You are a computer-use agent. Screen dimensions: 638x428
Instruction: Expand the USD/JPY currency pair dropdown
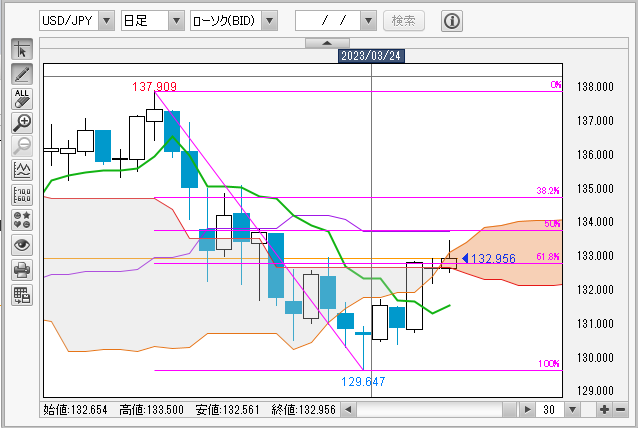[107, 21]
